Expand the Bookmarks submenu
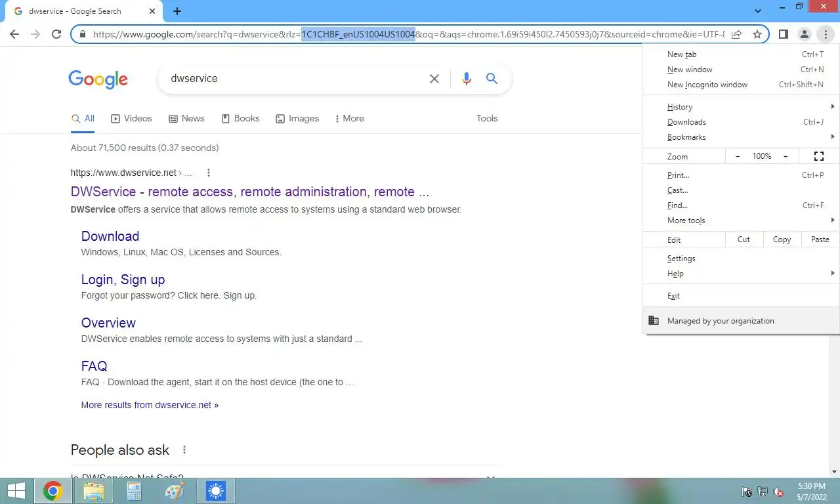Screen dimensions: 840x504 [x=742, y=137]
